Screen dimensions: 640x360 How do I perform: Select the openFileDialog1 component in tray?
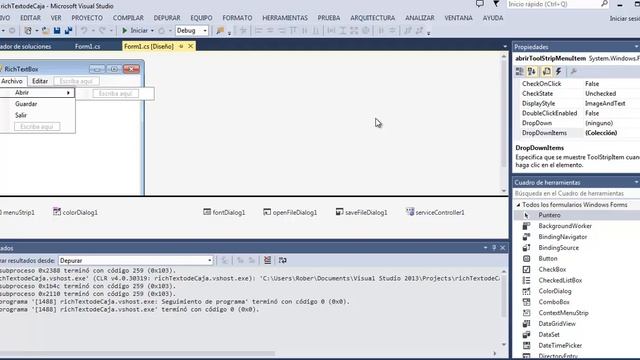point(290,212)
